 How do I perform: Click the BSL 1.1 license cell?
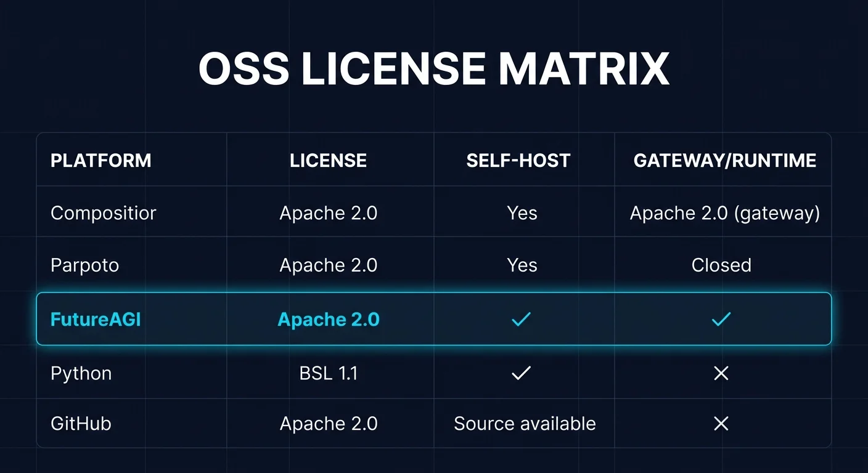pyautogui.click(x=329, y=373)
